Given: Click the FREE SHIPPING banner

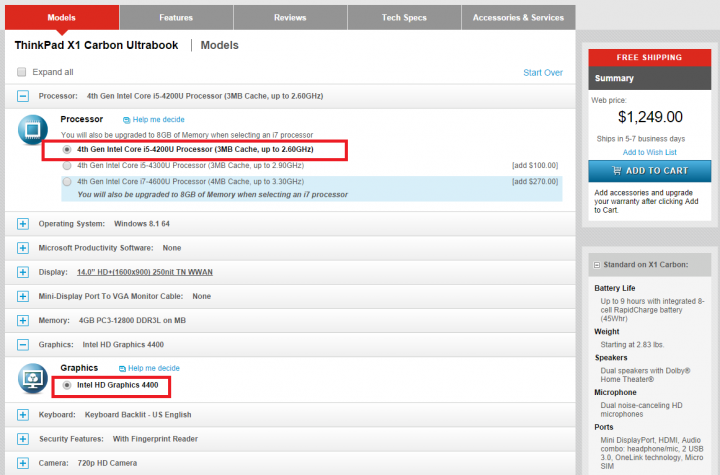Looking at the screenshot, I should pos(650,57).
